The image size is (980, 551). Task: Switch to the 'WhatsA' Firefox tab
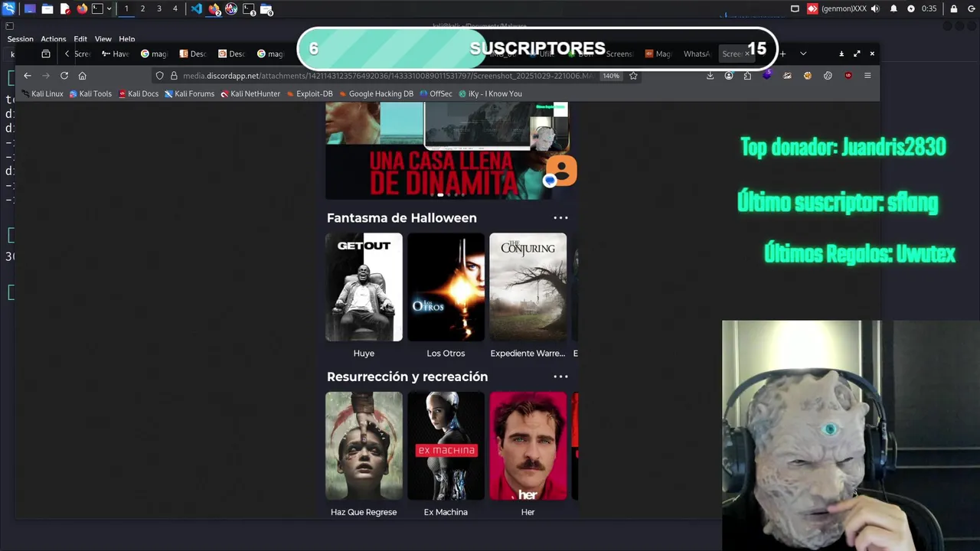coord(697,54)
